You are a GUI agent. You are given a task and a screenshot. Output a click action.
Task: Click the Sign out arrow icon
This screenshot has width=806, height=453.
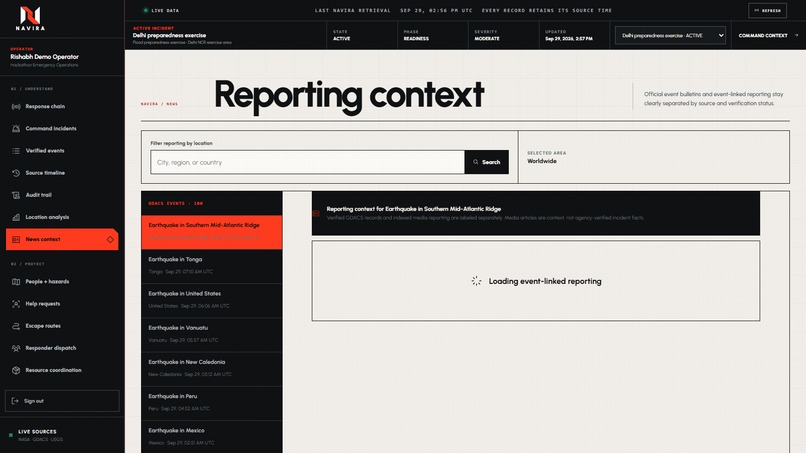tap(15, 401)
